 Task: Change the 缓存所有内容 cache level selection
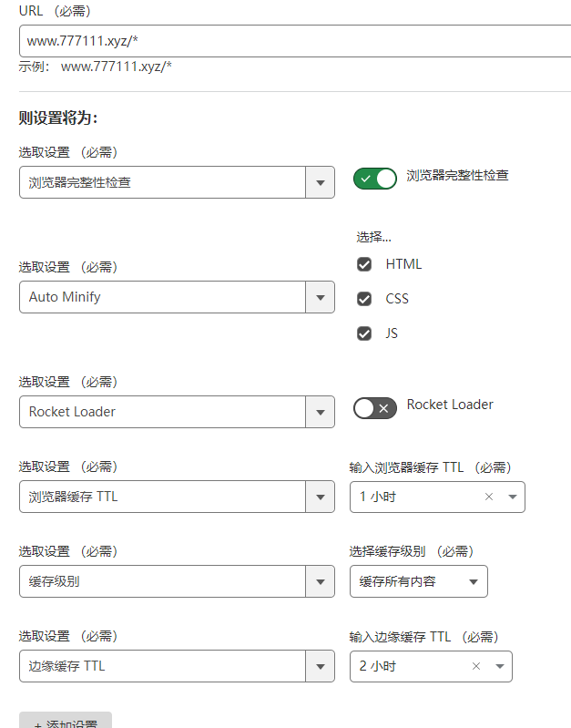coord(418,581)
